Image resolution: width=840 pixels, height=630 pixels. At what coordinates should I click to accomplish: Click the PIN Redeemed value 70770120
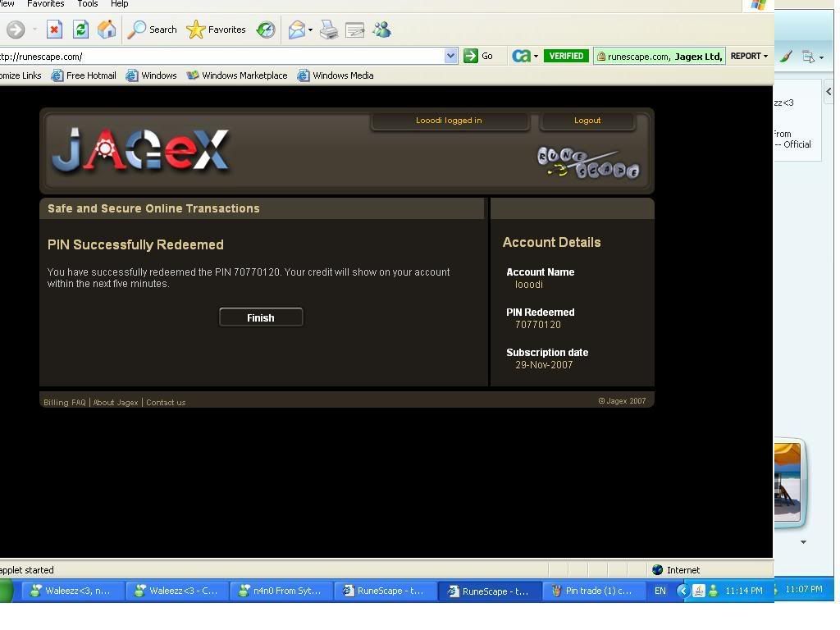pyautogui.click(x=538, y=325)
